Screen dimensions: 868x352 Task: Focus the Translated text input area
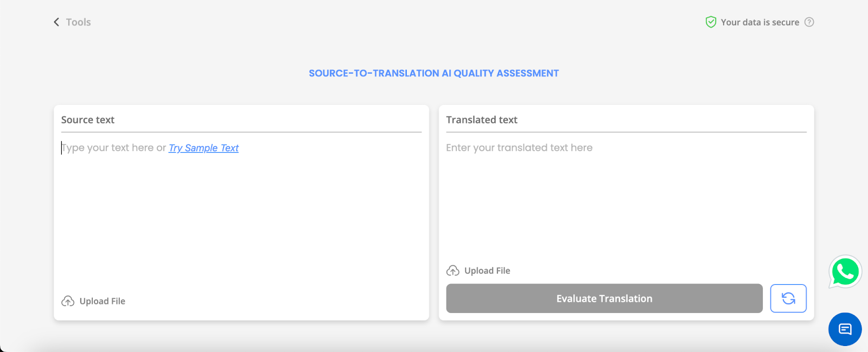[626, 206]
